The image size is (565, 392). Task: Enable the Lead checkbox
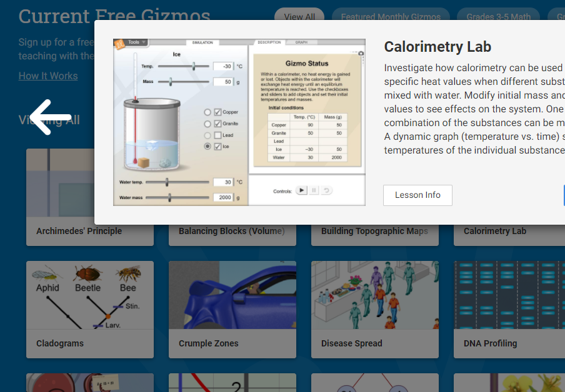pyautogui.click(x=217, y=135)
